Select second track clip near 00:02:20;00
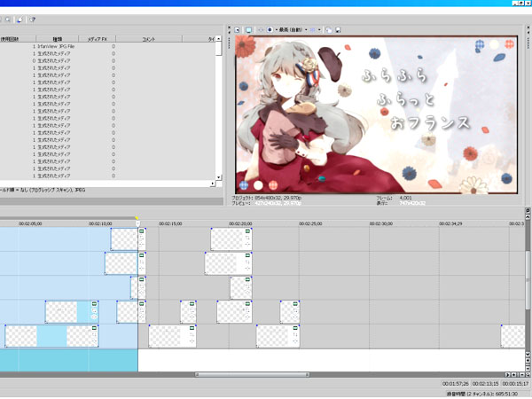This screenshot has height=399, width=532. tap(228, 263)
